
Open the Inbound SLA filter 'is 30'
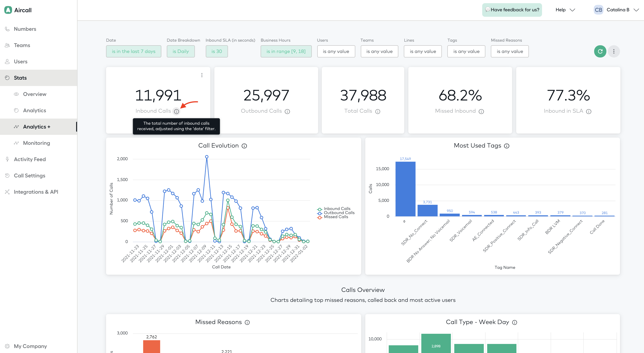217,51
